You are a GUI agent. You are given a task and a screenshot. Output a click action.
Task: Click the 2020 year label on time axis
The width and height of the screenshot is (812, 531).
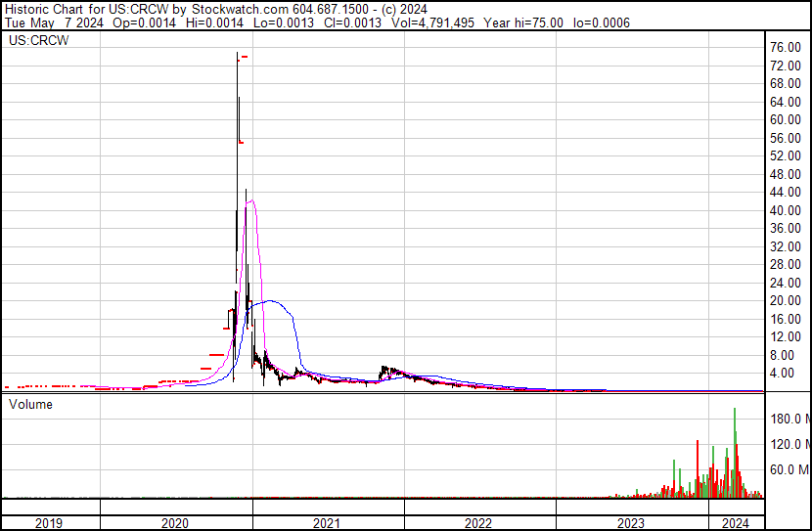(x=175, y=523)
